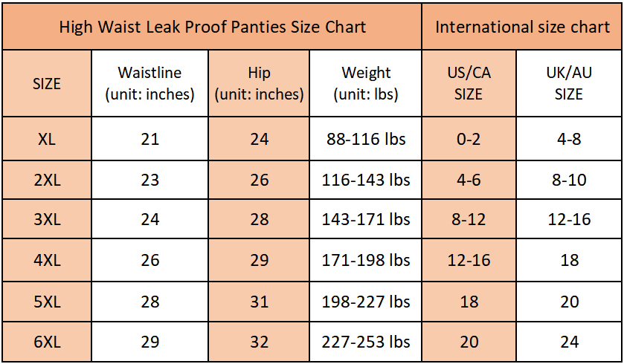This screenshot has width=624, height=364.
Task: Select the SIZE column header cell
Action: (x=46, y=84)
